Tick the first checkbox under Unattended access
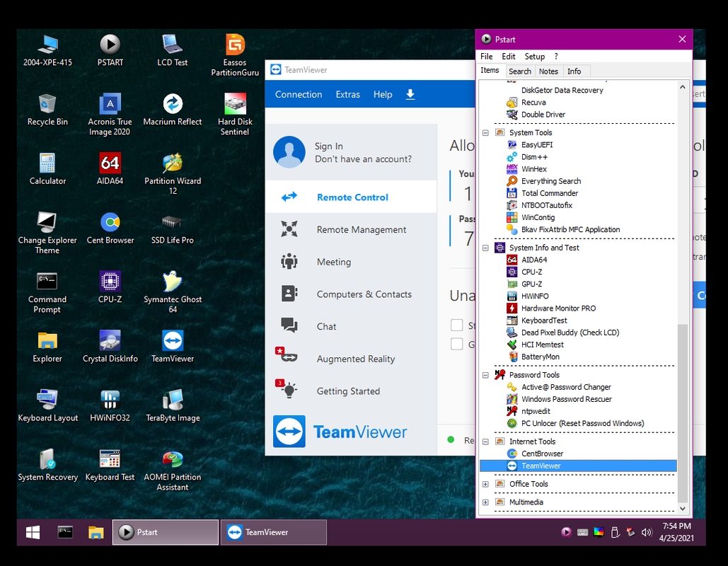Screen dimensions: 728x566 pos(457,325)
